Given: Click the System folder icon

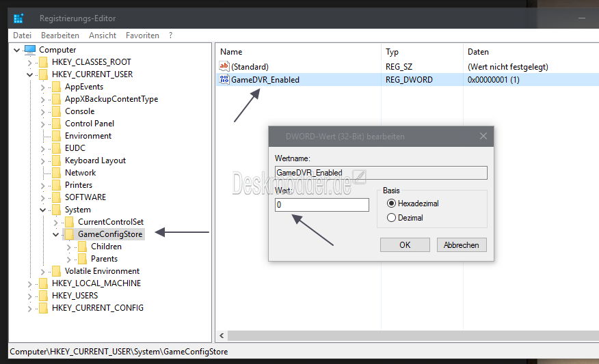Looking at the screenshot, I should point(57,210).
